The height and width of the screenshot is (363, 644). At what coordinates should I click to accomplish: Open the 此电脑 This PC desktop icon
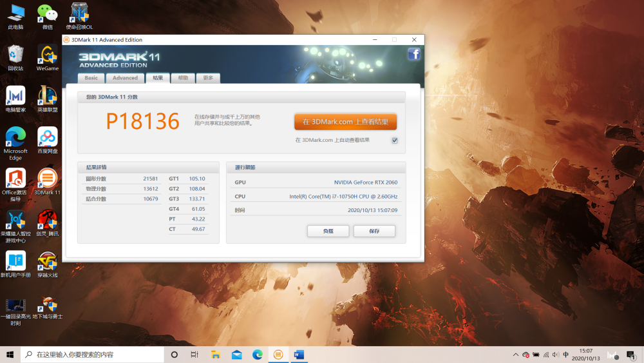pos(15,17)
